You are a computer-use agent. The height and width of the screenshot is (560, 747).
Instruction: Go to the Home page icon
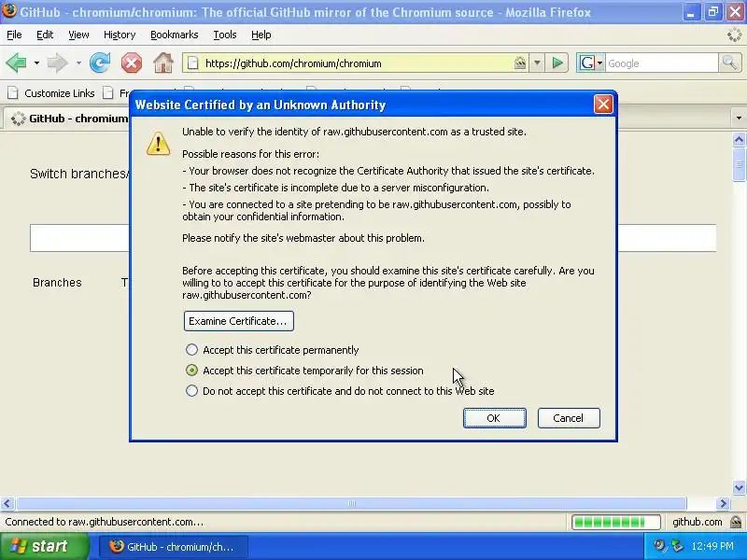[162, 63]
